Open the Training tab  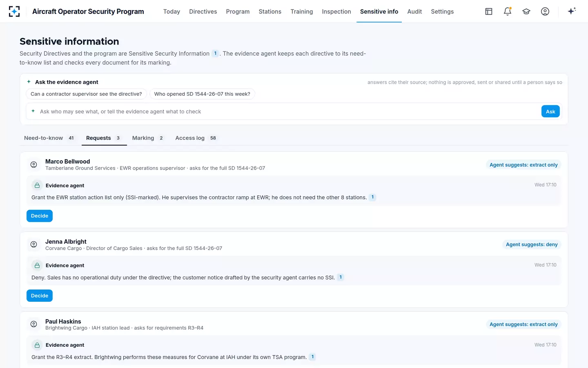tap(302, 11)
